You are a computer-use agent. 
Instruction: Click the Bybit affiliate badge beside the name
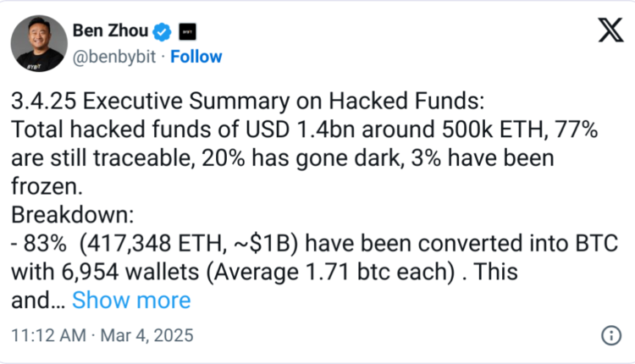[188, 32]
